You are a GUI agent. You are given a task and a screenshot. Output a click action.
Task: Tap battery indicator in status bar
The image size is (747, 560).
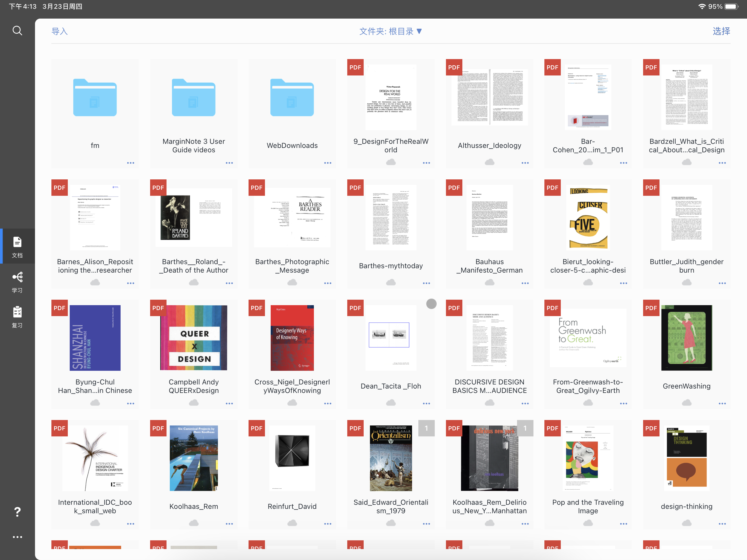(731, 6)
